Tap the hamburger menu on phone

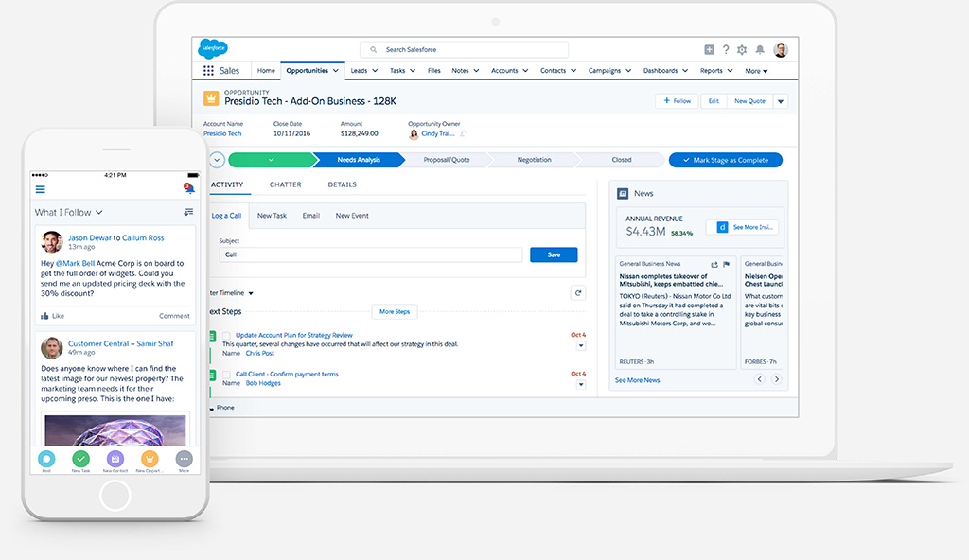point(40,189)
